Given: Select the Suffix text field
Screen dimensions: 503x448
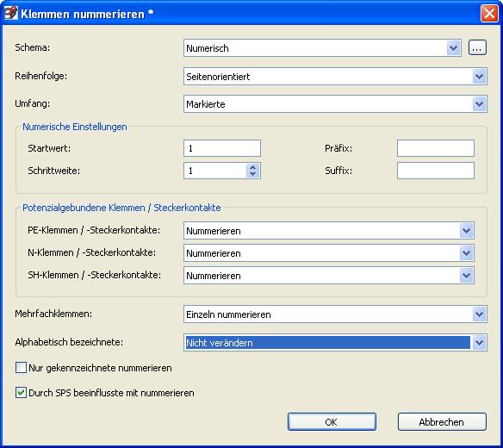Looking at the screenshot, I should (x=436, y=171).
